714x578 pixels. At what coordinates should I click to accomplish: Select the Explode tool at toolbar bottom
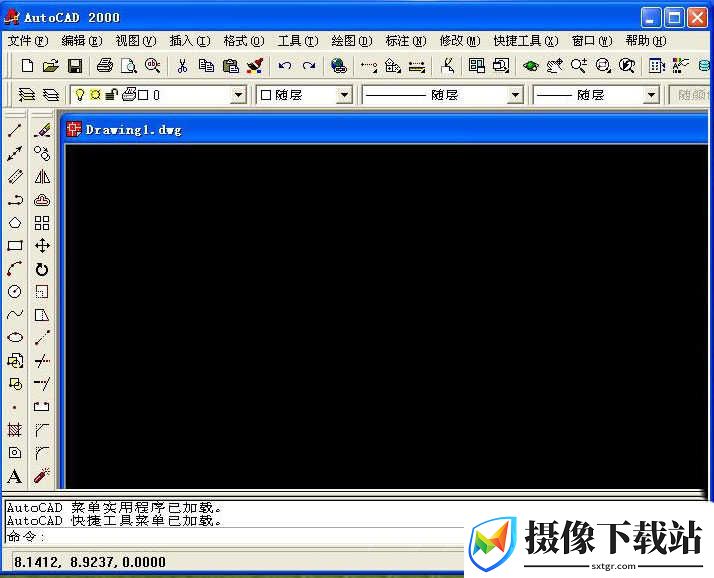[42, 476]
